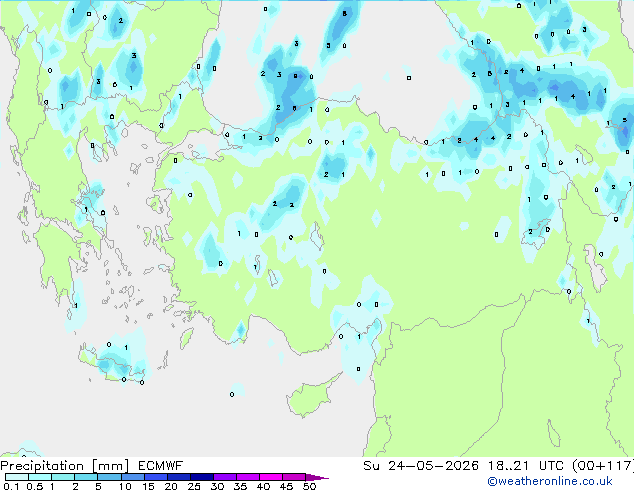Click the 0.5–1 mm legend color swatch
634x490 pixels.
(x=40, y=477)
